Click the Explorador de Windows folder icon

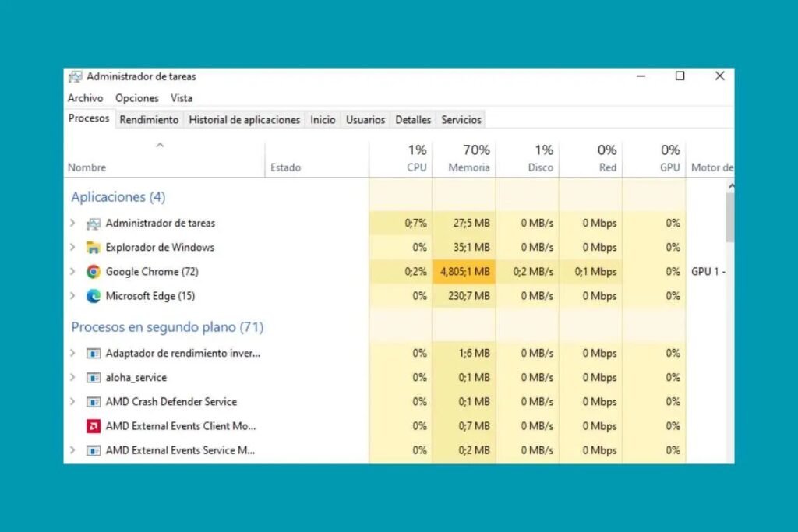(94, 248)
